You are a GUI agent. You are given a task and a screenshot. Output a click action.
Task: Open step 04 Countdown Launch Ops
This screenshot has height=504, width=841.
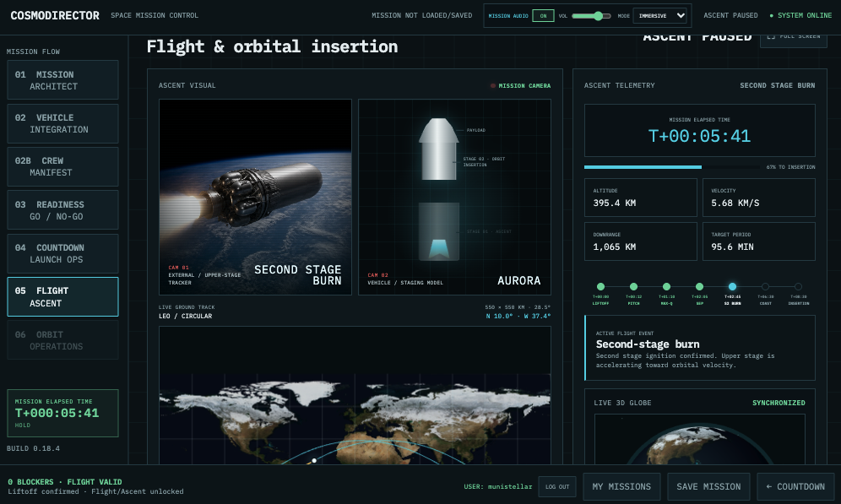tap(62, 253)
